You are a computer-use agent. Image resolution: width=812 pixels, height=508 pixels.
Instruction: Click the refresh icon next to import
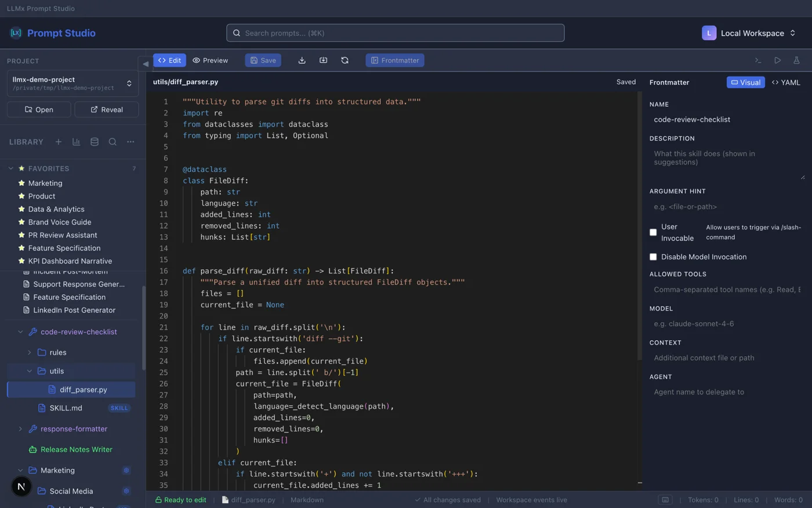(x=345, y=60)
